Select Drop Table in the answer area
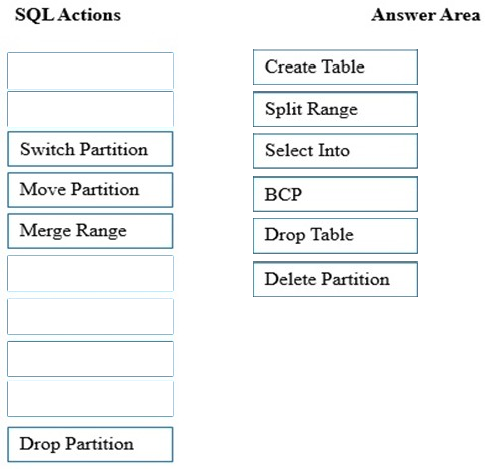Screen dimensions: 485x469 tap(335, 236)
